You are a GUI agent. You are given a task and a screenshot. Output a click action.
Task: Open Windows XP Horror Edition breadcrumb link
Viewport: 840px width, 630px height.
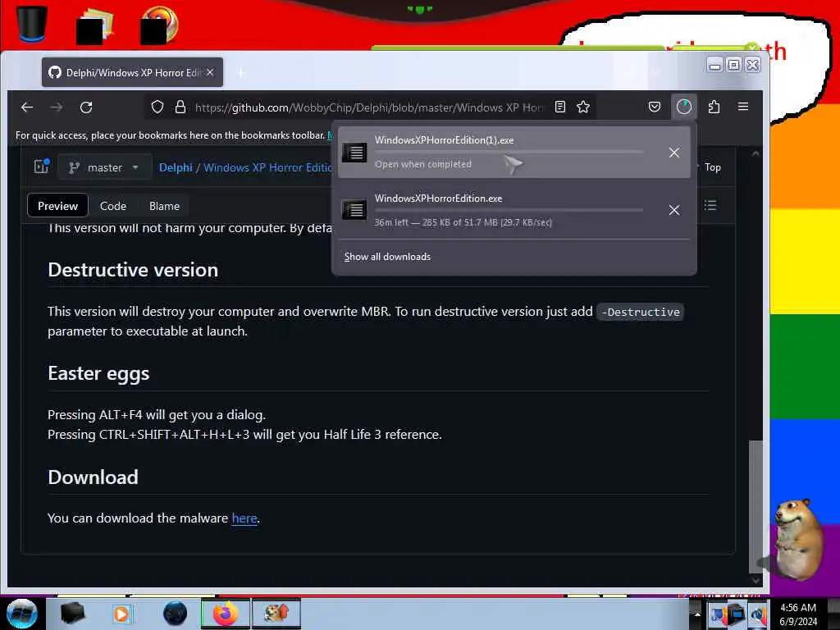[268, 167]
